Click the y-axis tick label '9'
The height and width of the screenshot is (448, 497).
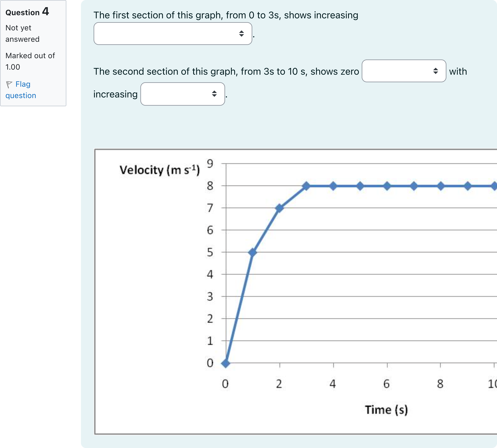pyautogui.click(x=210, y=163)
